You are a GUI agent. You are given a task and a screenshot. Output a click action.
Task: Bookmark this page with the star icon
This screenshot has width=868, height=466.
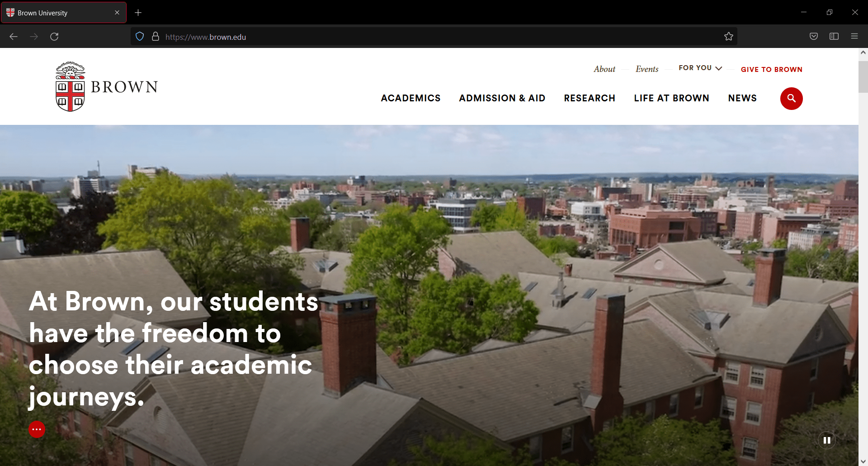tap(728, 37)
